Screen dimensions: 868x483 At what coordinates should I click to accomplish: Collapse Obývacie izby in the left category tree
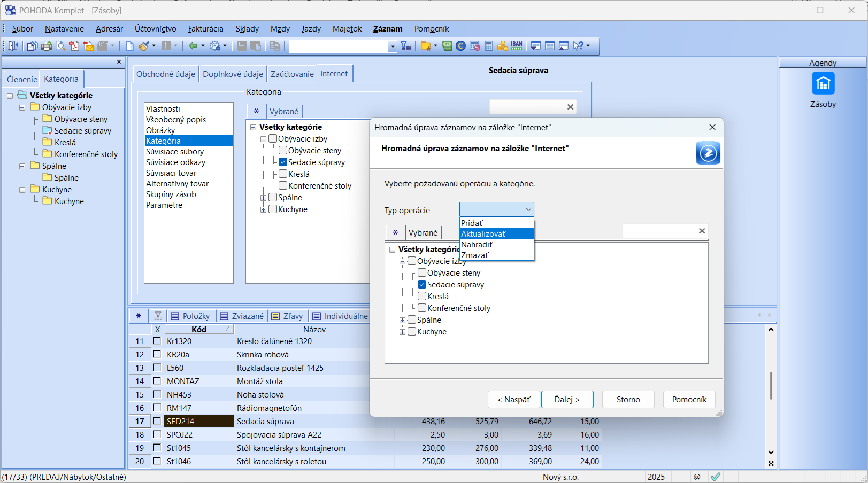[22, 107]
